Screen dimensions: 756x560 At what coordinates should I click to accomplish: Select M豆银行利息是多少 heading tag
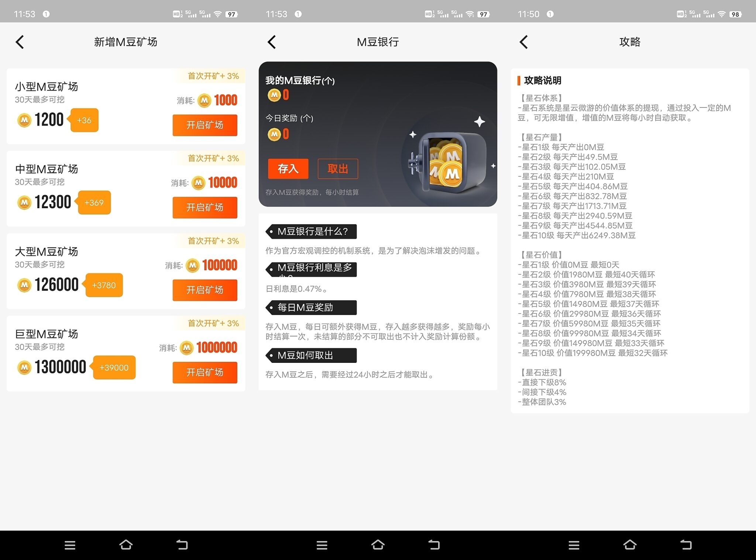point(311,269)
